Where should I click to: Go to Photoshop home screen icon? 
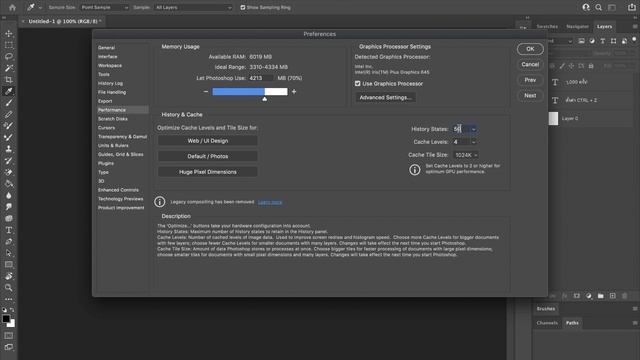coord(12,7)
